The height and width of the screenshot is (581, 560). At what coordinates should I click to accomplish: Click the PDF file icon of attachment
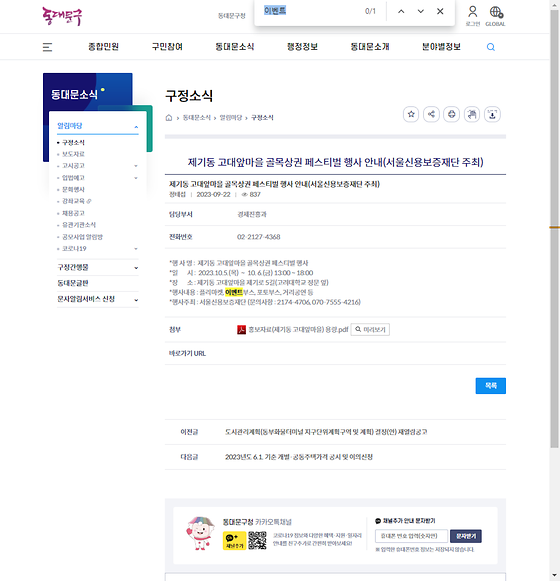pos(241,329)
